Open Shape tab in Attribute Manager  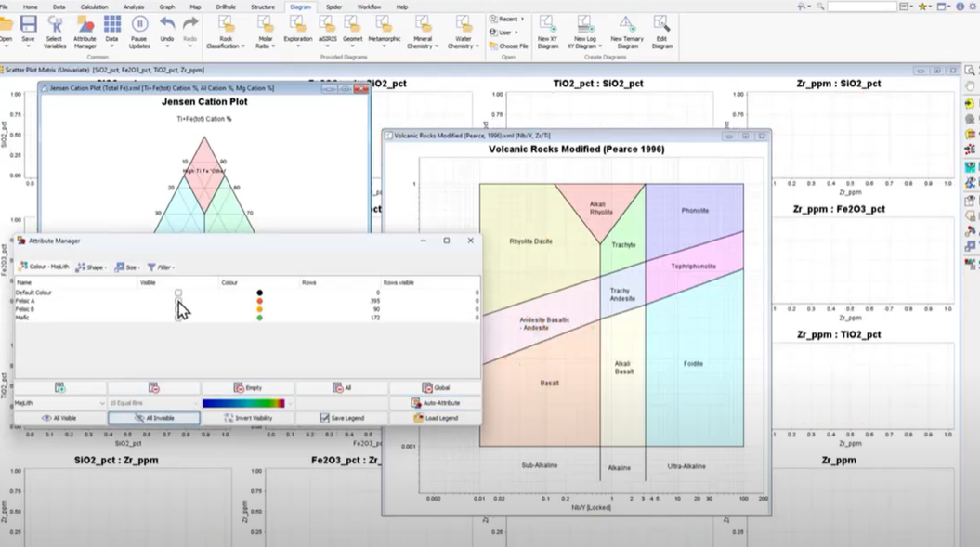click(x=91, y=267)
